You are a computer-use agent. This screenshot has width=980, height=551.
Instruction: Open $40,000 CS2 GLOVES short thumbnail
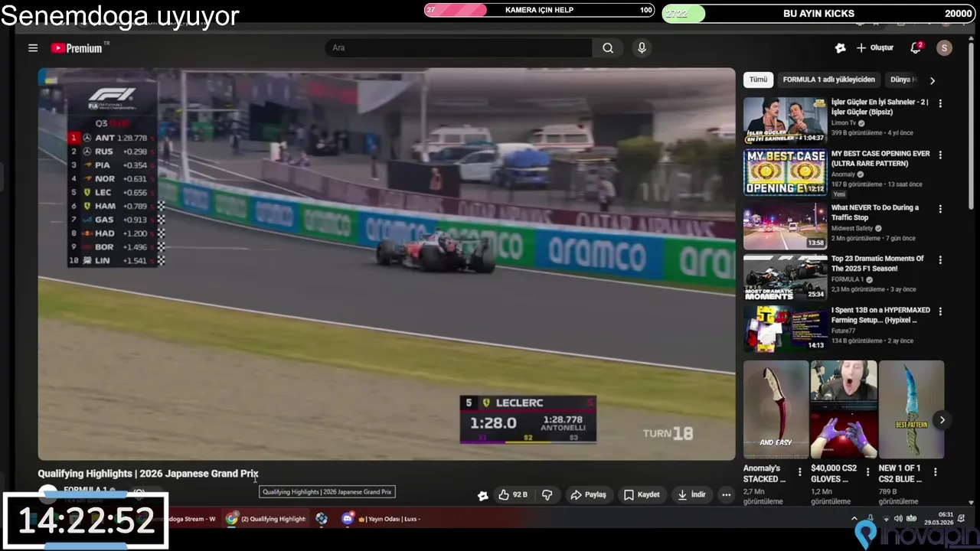(x=844, y=409)
